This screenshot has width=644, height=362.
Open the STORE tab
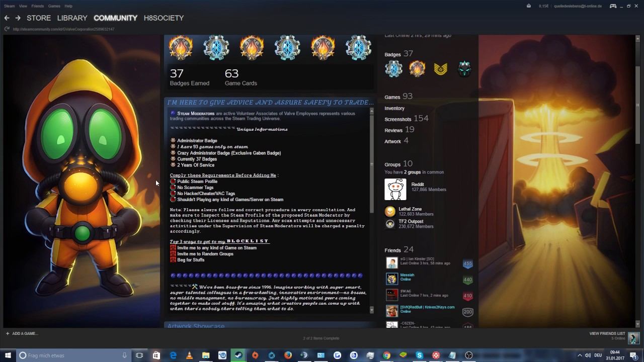coord(39,18)
